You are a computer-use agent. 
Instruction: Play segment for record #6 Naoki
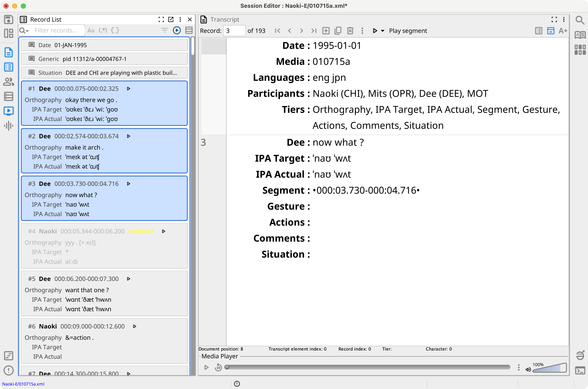pos(134,326)
